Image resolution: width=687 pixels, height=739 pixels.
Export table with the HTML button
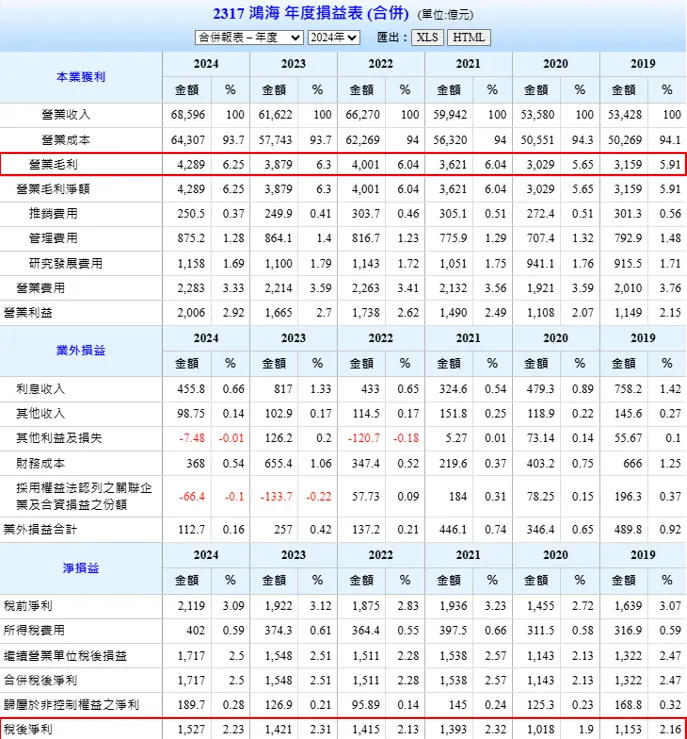point(469,37)
